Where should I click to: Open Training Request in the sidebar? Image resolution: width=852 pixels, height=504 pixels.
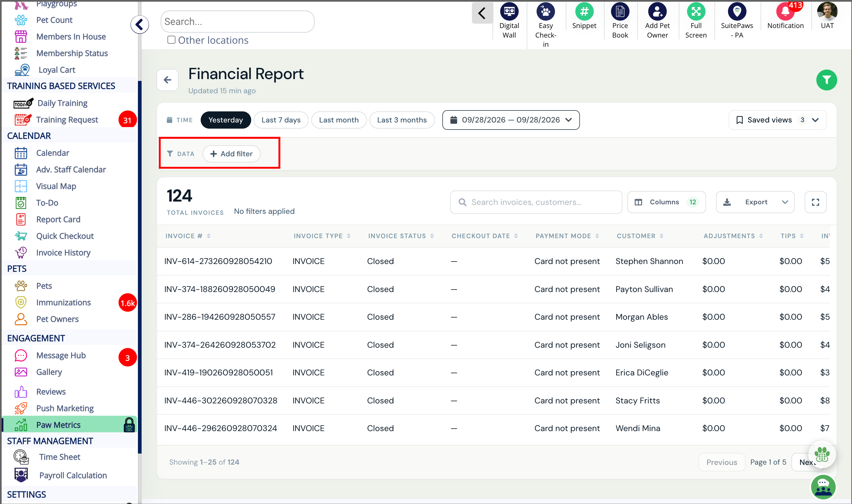pyautogui.click(x=67, y=120)
